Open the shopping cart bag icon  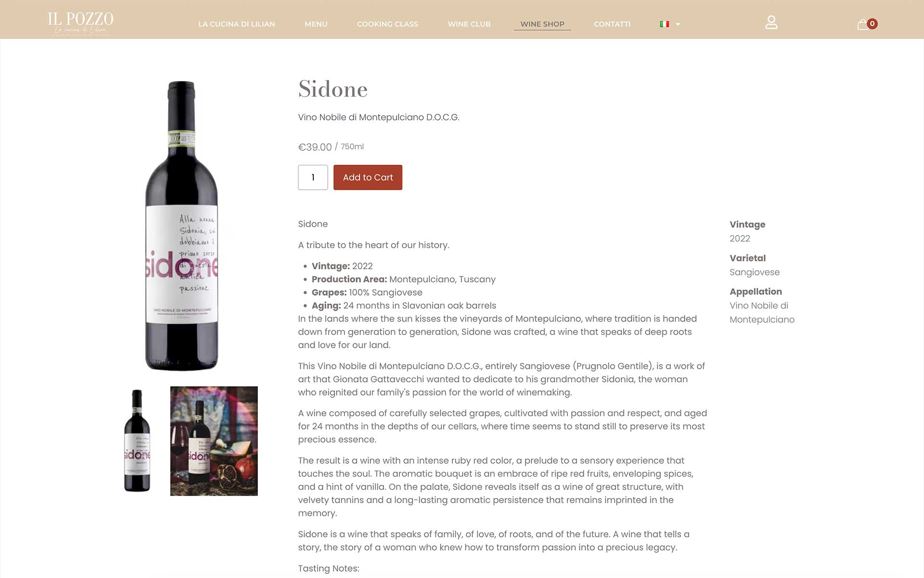tap(862, 24)
